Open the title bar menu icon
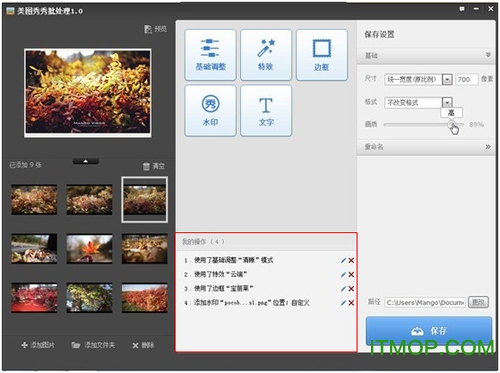Viewport: 500px width, 373px height. [462, 9]
